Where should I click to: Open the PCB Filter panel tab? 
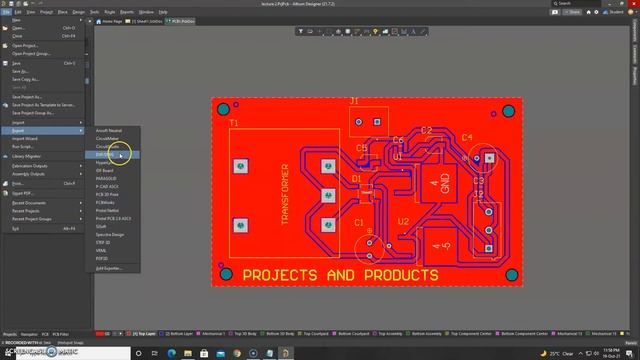point(60,334)
